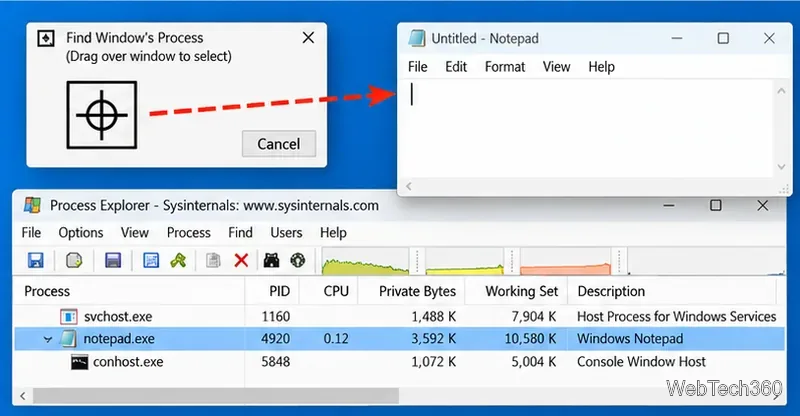Click the notepad.exe process icon
Image resolution: width=800 pixels, height=416 pixels.
click(x=68, y=338)
